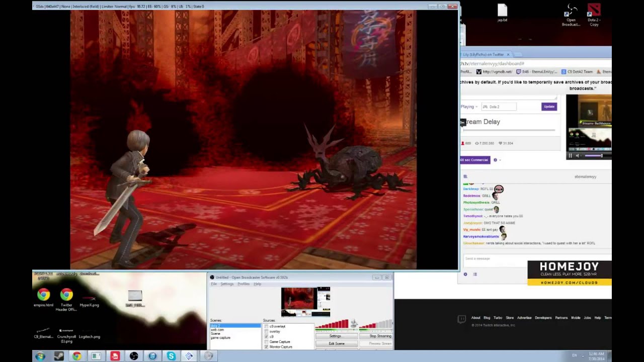Open the PCSX2 emulator taskbar icon
The width and height of the screenshot is (644, 362).
click(189, 356)
